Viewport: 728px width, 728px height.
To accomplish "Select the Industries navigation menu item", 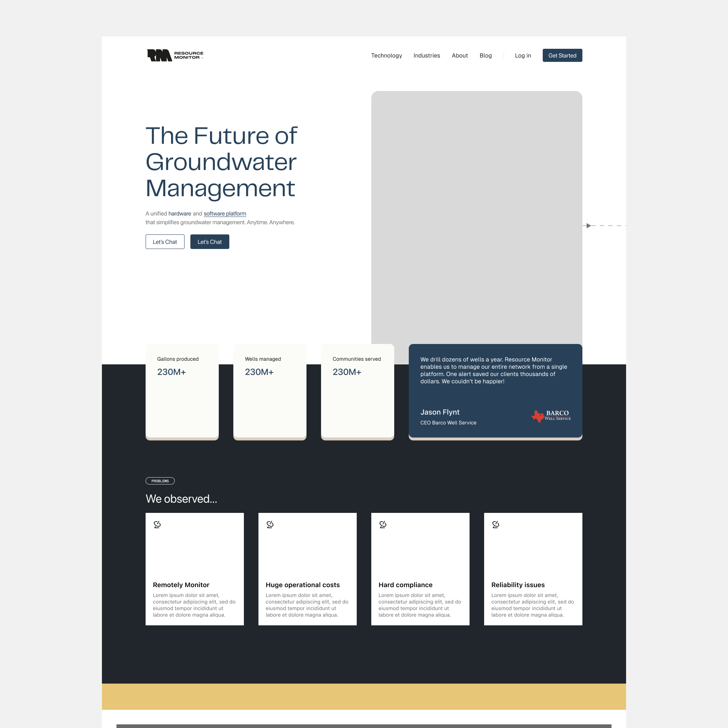I will 427,55.
